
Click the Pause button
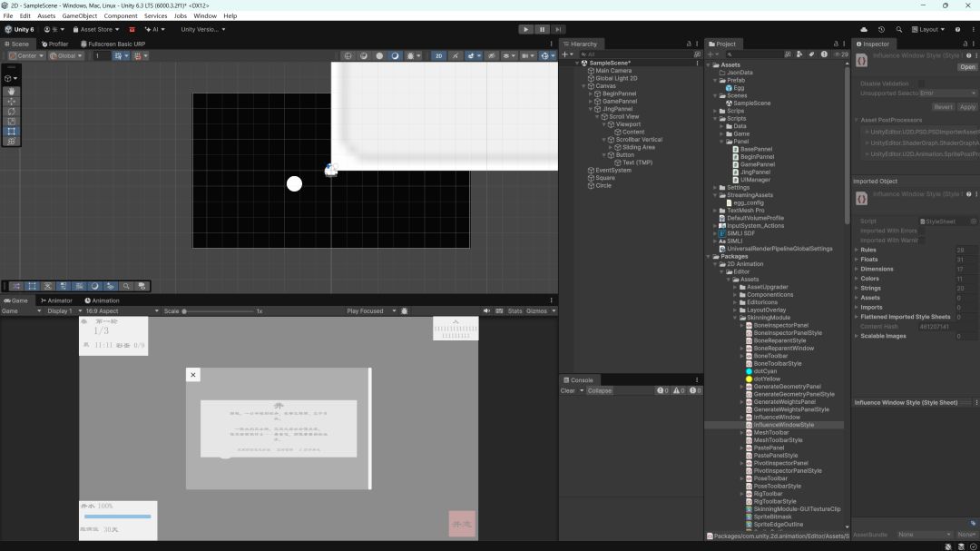(542, 29)
